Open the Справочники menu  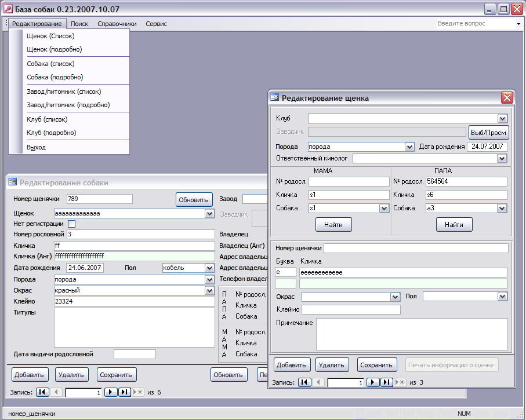(117, 24)
